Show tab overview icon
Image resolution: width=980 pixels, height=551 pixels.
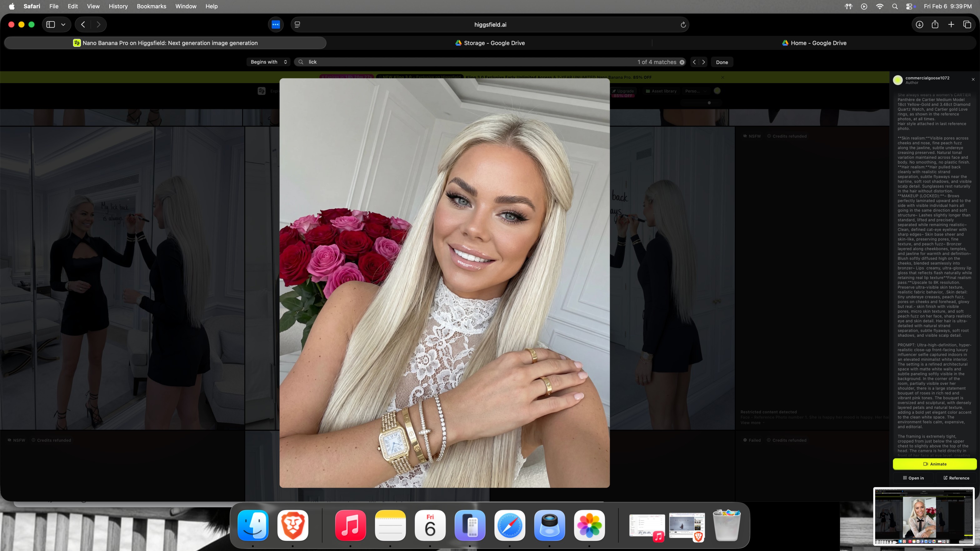coord(967,25)
